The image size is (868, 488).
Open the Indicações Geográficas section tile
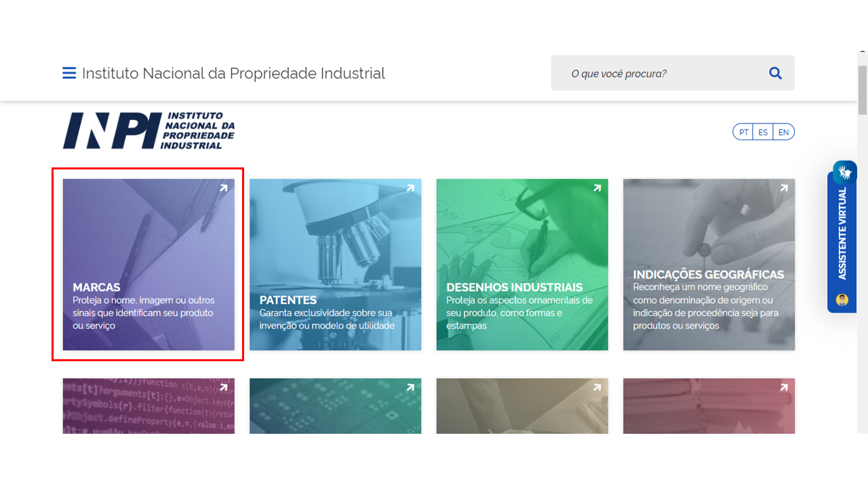[x=709, y=264]
